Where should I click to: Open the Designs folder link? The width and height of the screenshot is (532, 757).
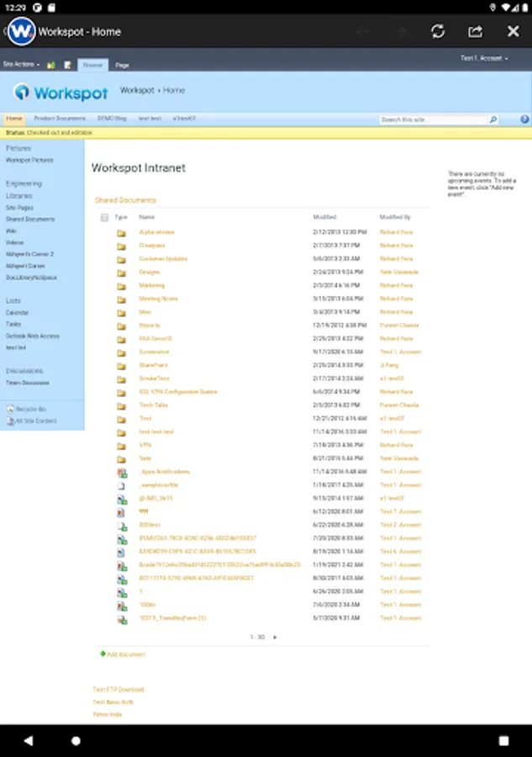pos(149,273)
